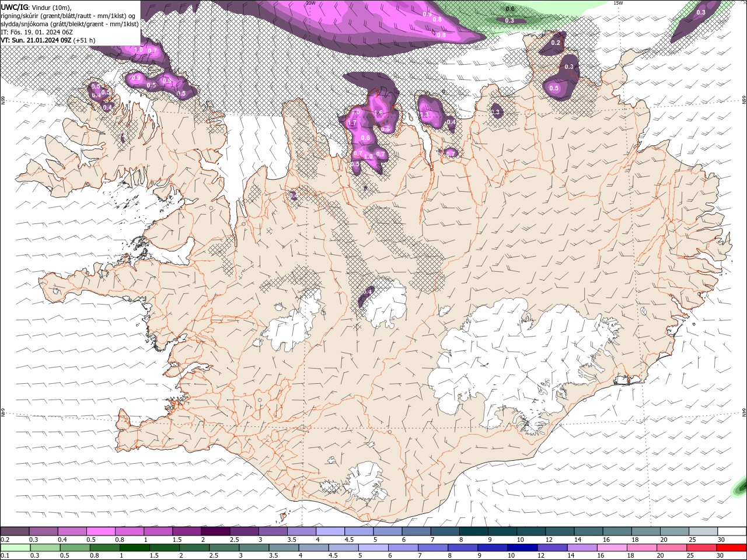Click the pale grey 25 snow legend swatch
The width and height of the screenshot is (747, 560).
(703, 531)
